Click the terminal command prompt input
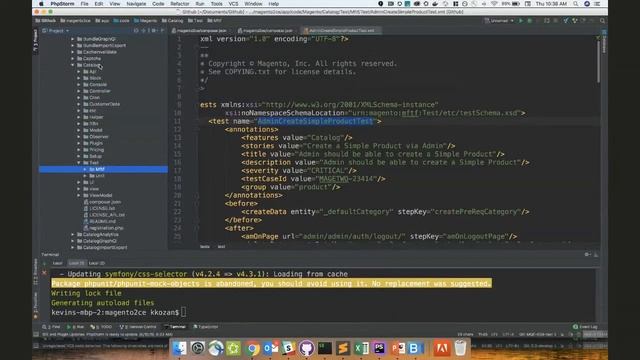The image size is (640, 360). [x=183, y=312]
